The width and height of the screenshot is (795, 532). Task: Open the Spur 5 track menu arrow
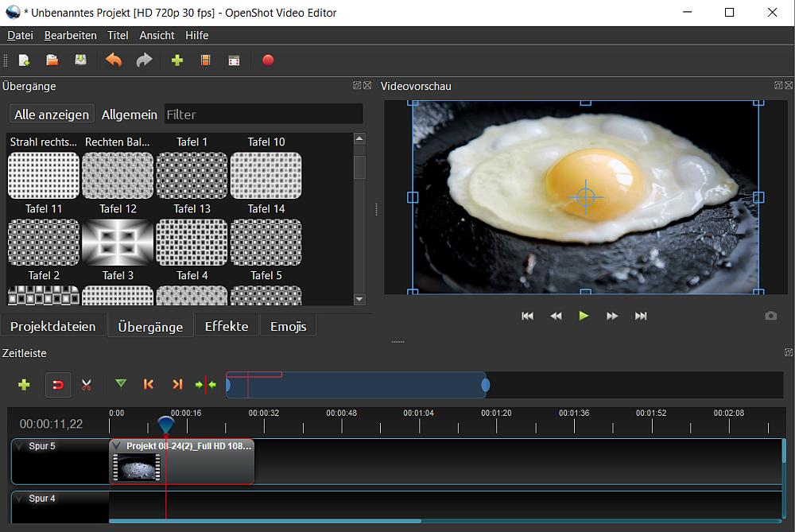(20, 447)
